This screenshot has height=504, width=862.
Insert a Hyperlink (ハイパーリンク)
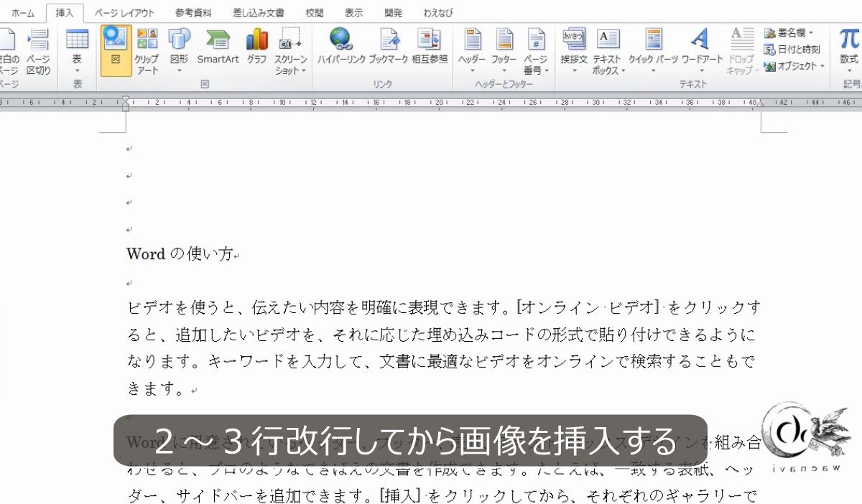[341, 47]
